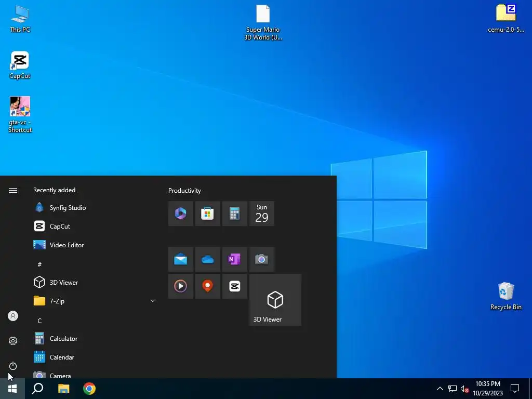Select the Recycle Bin icon

(x=506, y=296)
